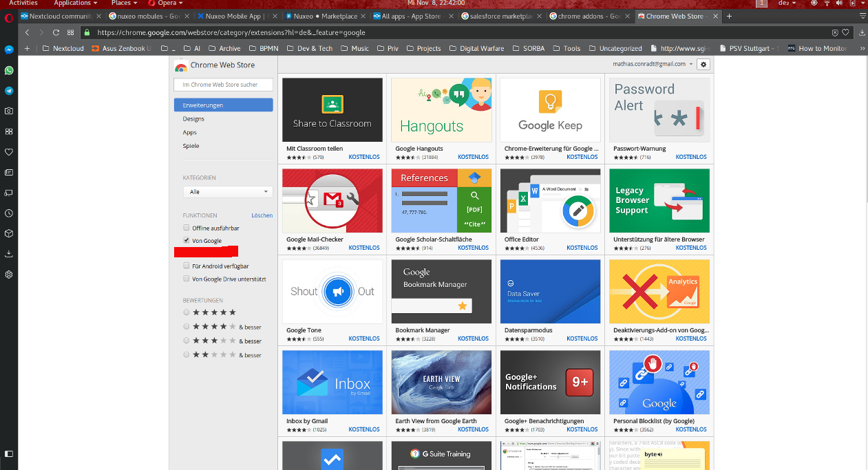This screenshot has height=470, width=868.
Task: Reload the current page
Action: 56,32
